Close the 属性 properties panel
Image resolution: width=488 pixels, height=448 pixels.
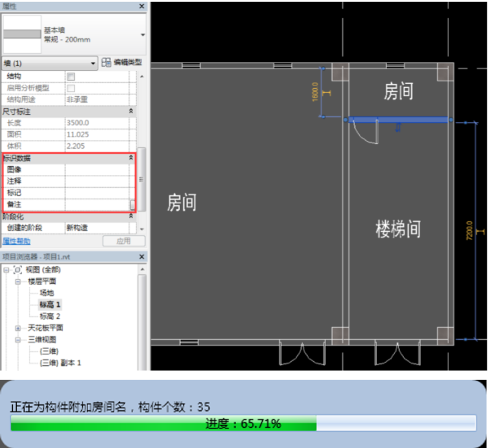142,6
